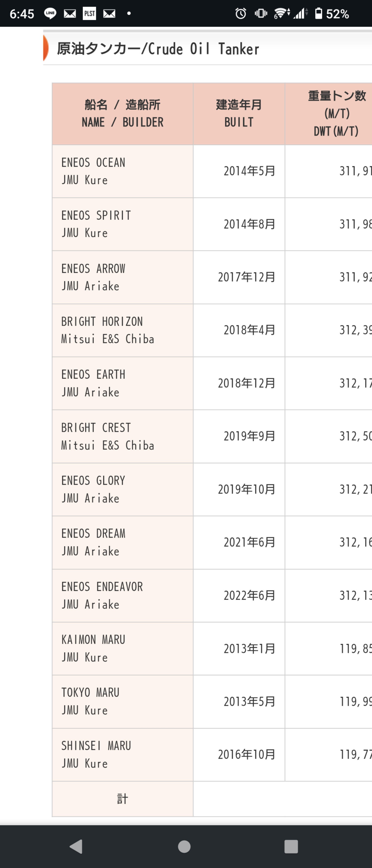Tap the BUILT column header
The width and height of the screenshot is (372, 868).
[x=239, y=113]
